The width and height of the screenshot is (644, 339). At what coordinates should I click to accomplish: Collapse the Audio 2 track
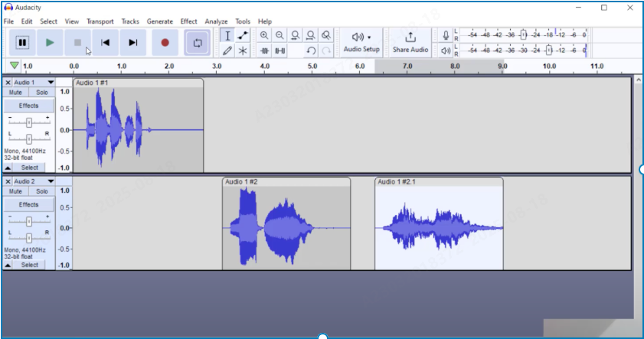pyautogui.click(x=8, y=265)
